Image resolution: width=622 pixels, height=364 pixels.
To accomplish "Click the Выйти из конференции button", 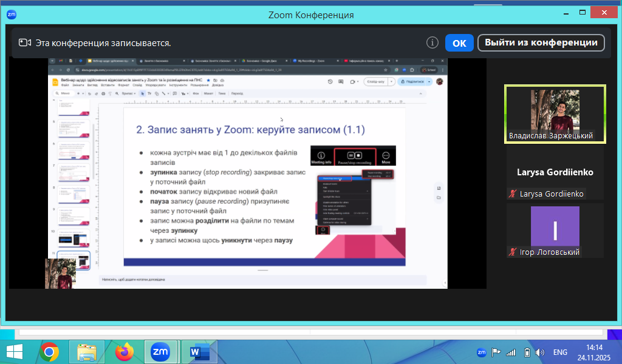I will 541,42.
